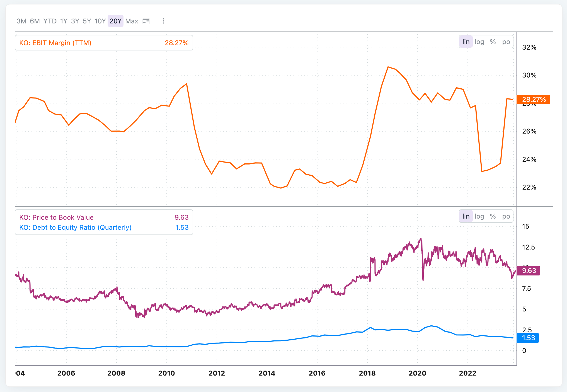Choose the 3Y time range

click(x=75, y=21)
